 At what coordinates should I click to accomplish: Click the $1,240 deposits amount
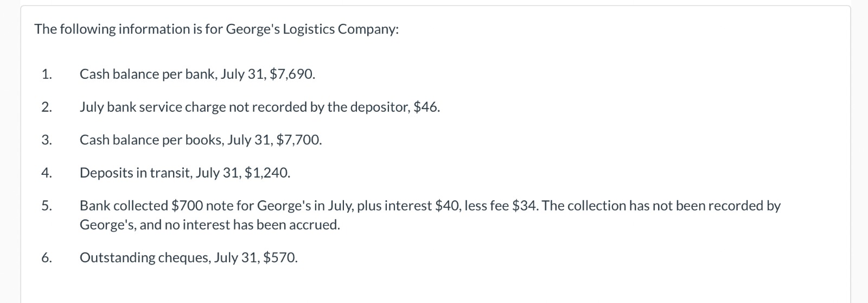[267, 173]
